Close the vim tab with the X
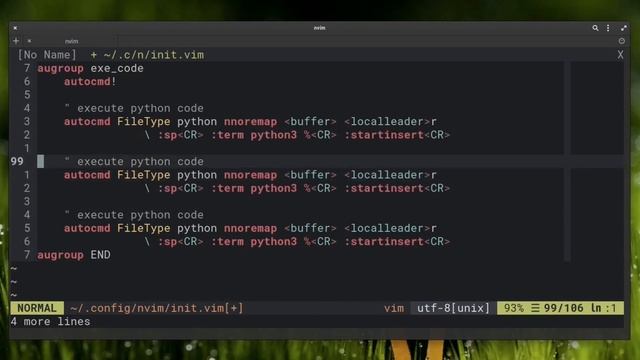This screenshot has width=640, height=360. 620,55
